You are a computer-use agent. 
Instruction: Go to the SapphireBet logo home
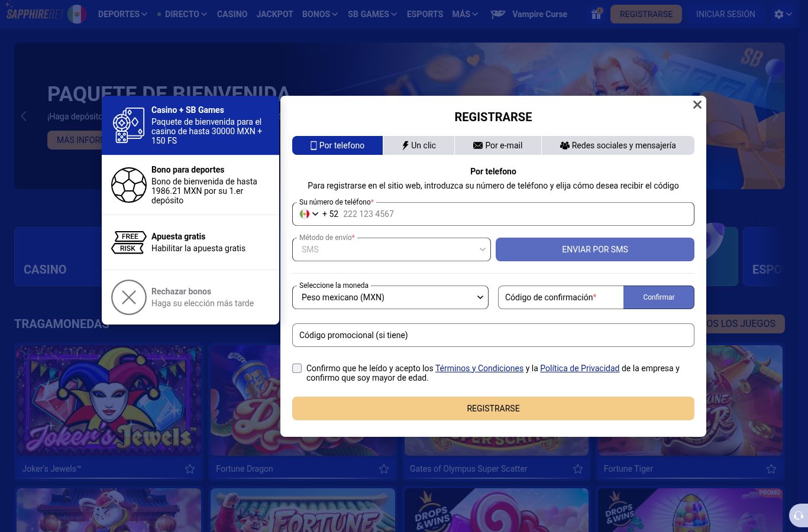[x=34, y=14]
